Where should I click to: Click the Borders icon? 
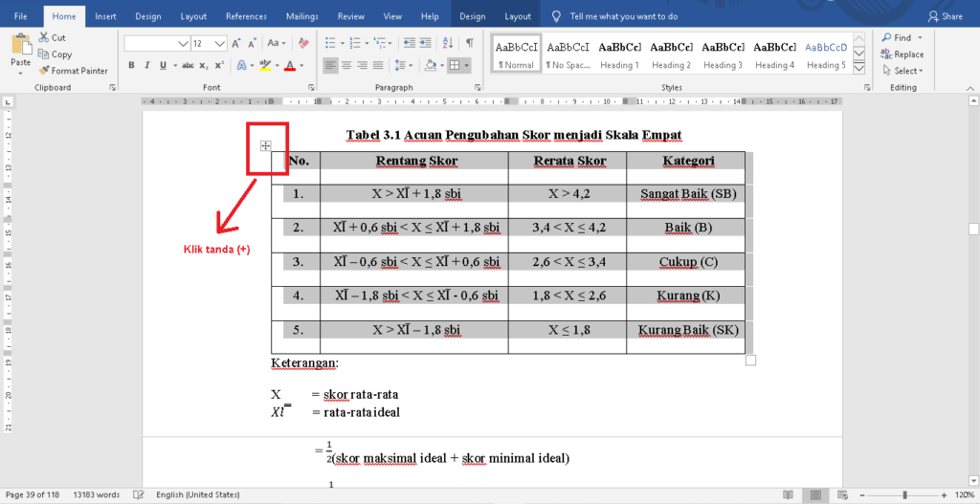point(455,65)
